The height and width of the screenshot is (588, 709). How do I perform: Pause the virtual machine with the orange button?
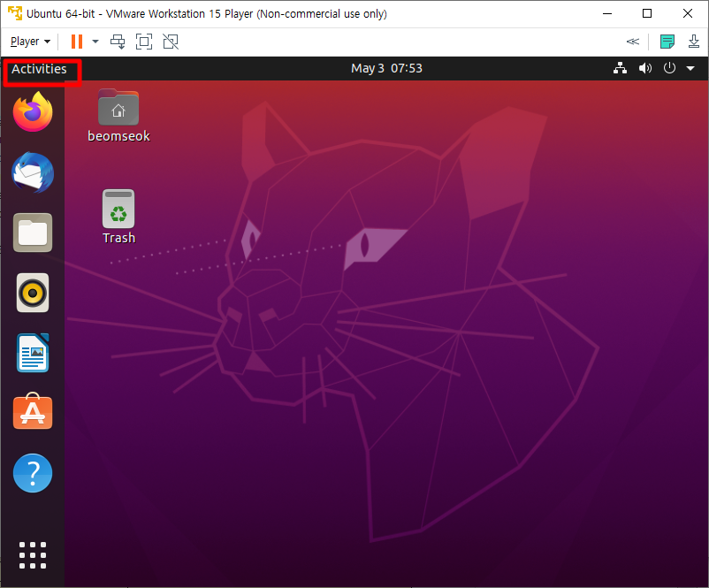(77, 42)
